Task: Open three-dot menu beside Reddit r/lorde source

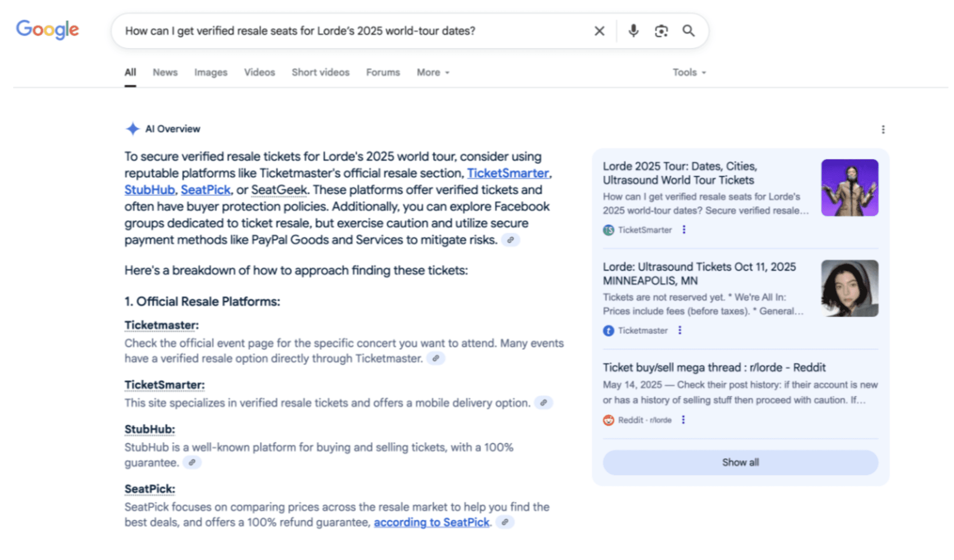Action: (683, 420)
